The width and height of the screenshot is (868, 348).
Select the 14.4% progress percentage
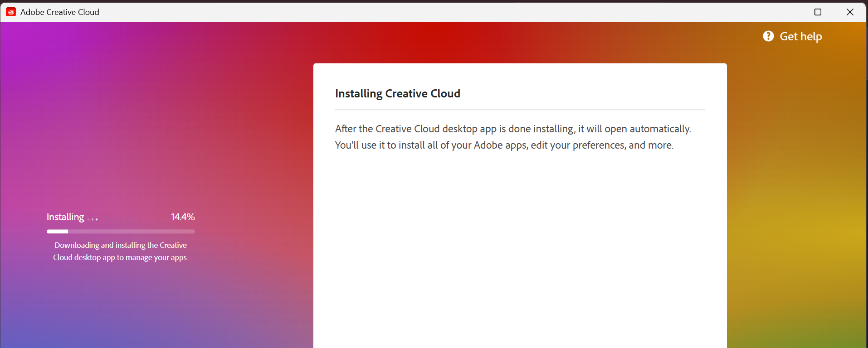click(x=183, y=217)
